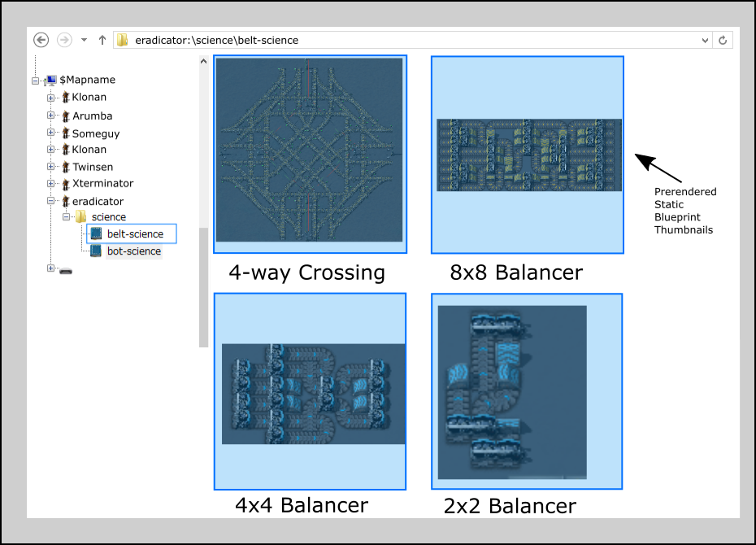
Task: Click the 2x2 Balancer caption
Action: [510, 506]
